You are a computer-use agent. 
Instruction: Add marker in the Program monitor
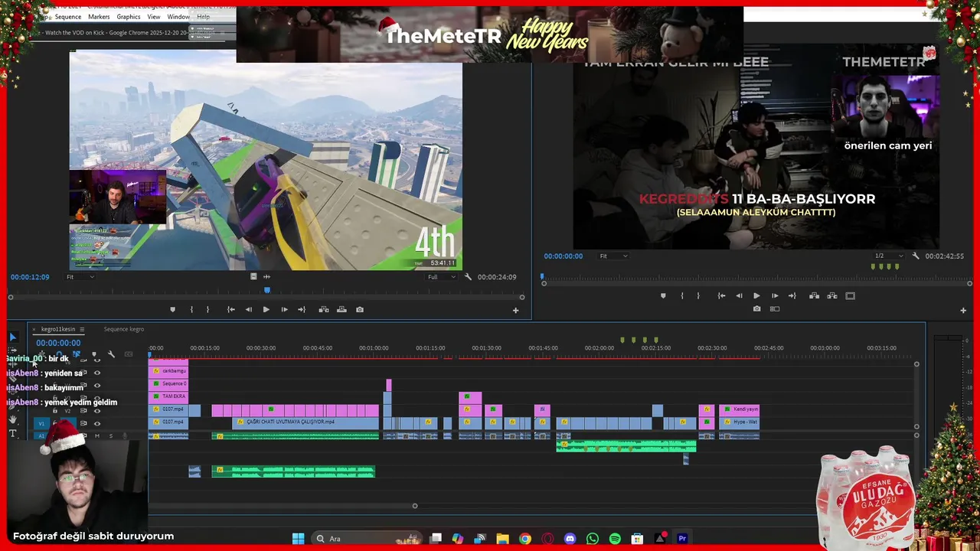point(663,295)
